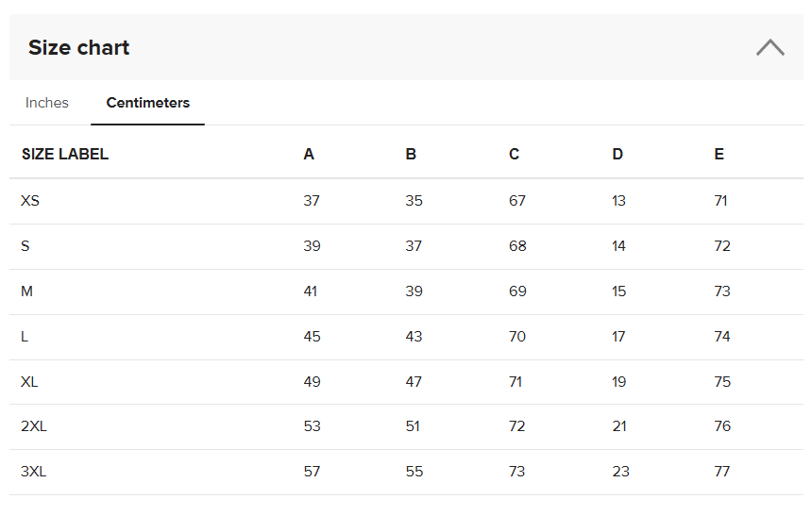Viewport: 812px width, 516px height.
Task: Click the XS measurement A value 37
Action: coord(312,201)
